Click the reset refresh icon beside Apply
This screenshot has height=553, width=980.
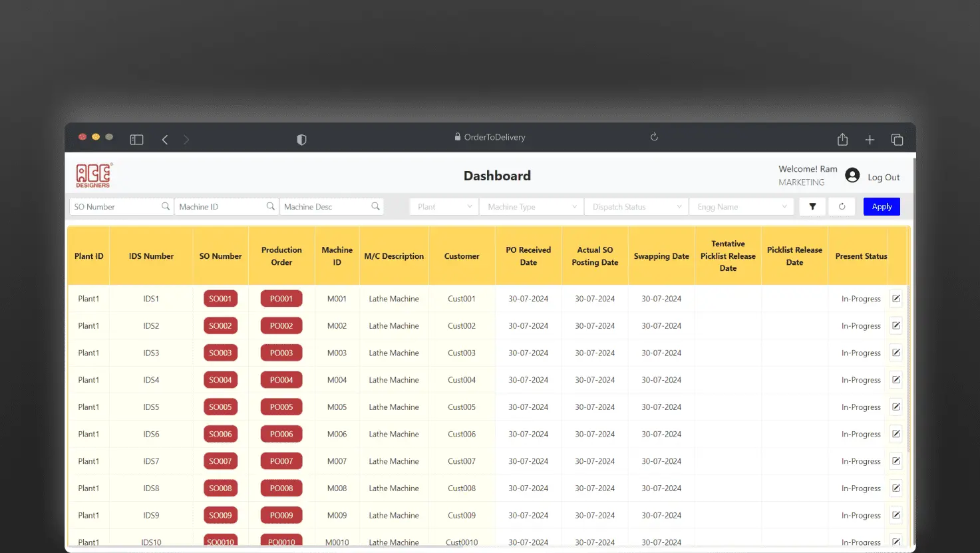[x=842, y=207]
